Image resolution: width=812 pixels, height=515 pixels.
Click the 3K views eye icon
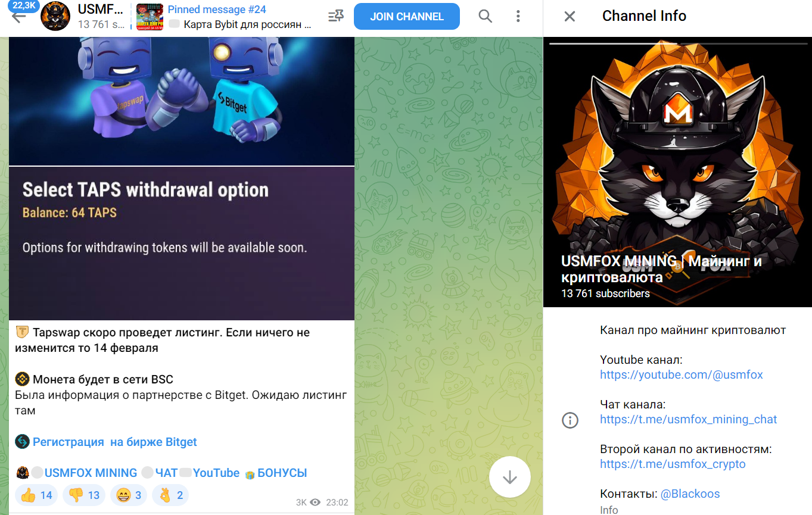(x=315, y=502)
